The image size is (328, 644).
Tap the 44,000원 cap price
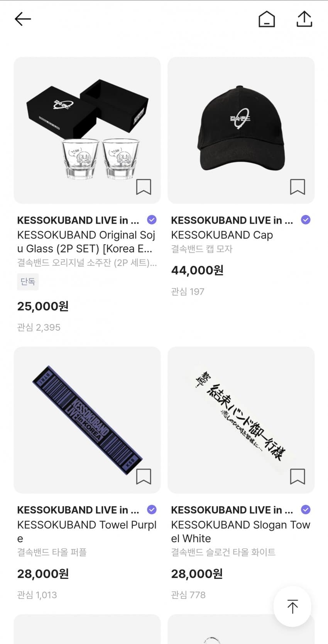click(197, 270)
